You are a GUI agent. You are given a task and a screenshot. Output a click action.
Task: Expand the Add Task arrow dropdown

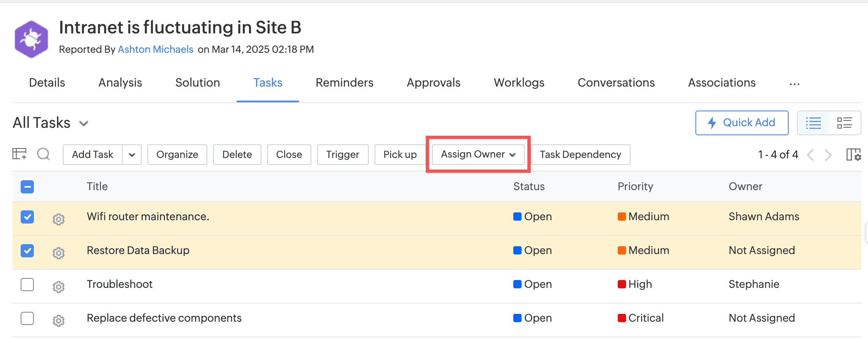(132, 155)
